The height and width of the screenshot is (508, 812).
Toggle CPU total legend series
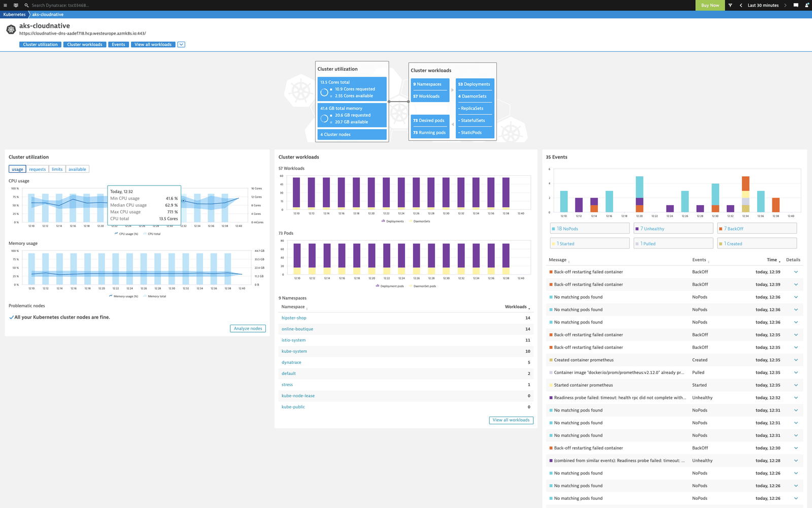[152, 234]
